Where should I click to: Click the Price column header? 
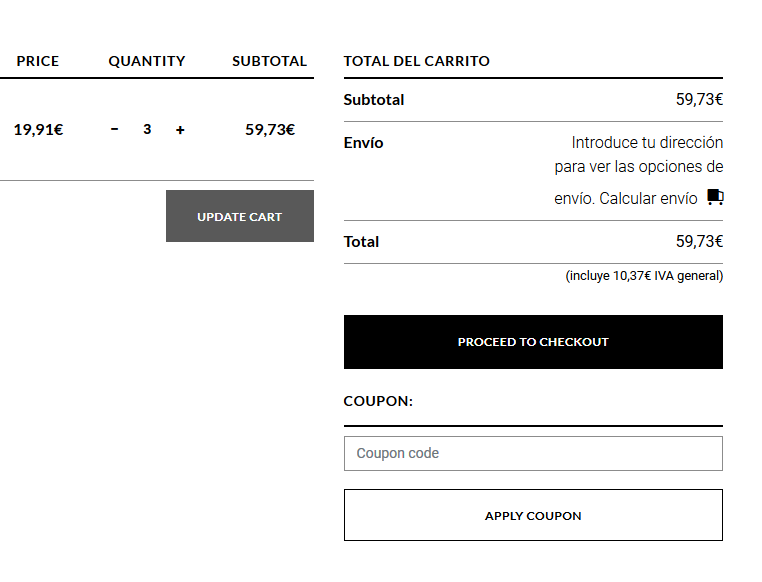(38, 61)
